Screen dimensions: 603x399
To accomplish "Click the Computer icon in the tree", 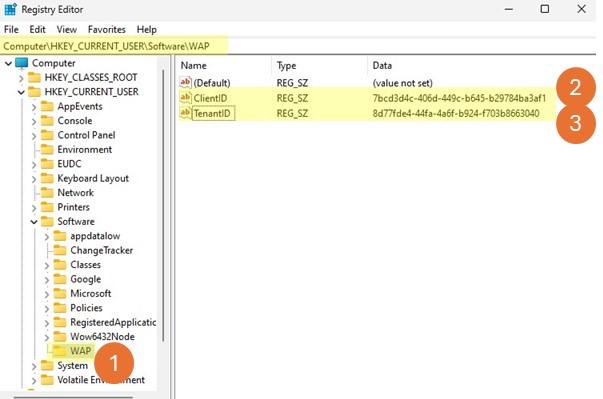I will pos(22,63).
